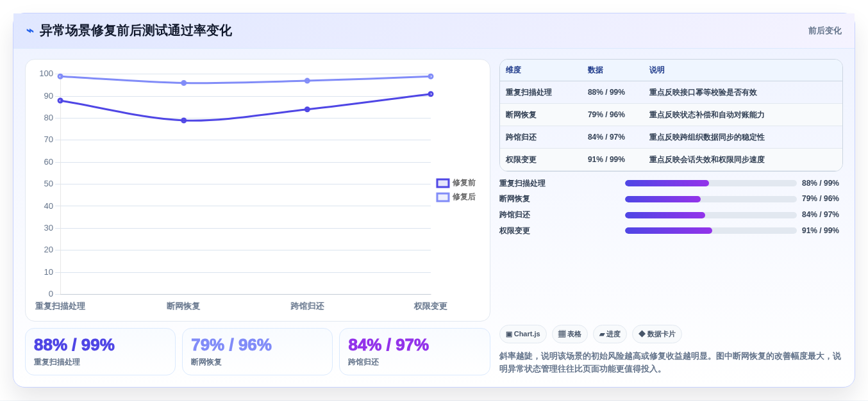The height and width of the screenshot is (401, 868).
Task: Click the 跨馆归还 progress bar
Action: click(711, 215)
